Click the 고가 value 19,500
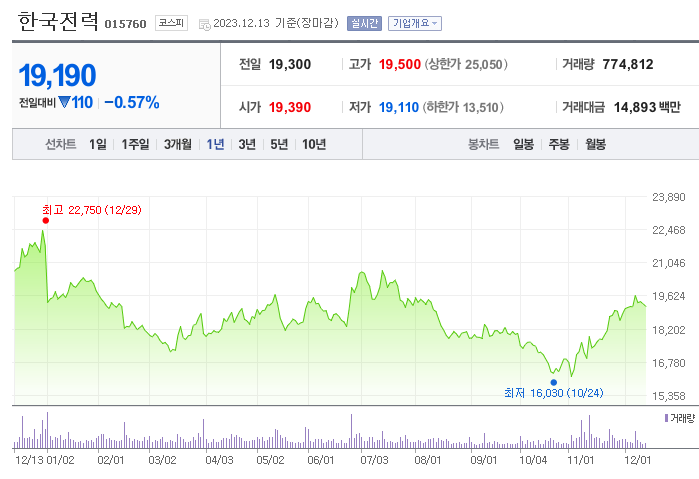Viewport: 699px width, 479px height. pyautogui.click(x=400, y=64)
